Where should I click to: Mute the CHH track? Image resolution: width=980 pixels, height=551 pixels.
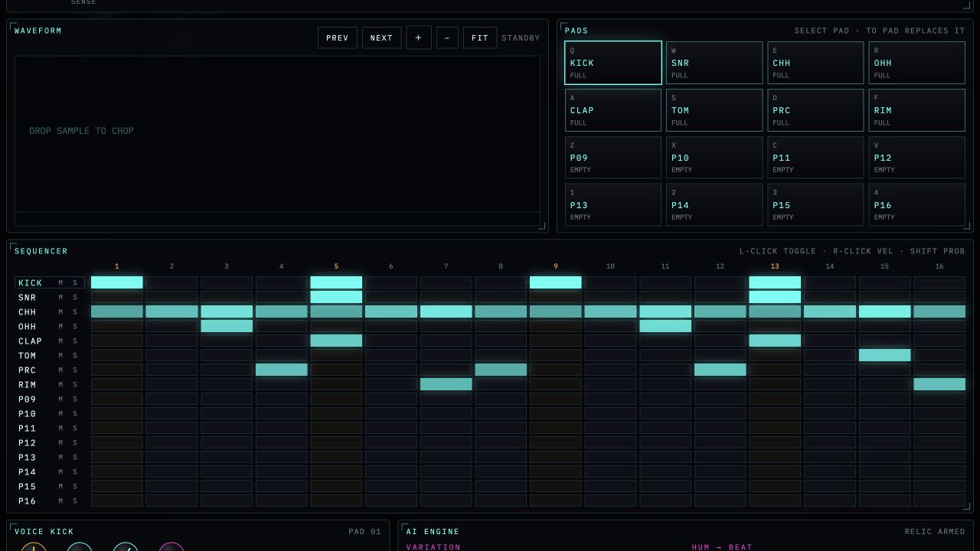[61, 312]
